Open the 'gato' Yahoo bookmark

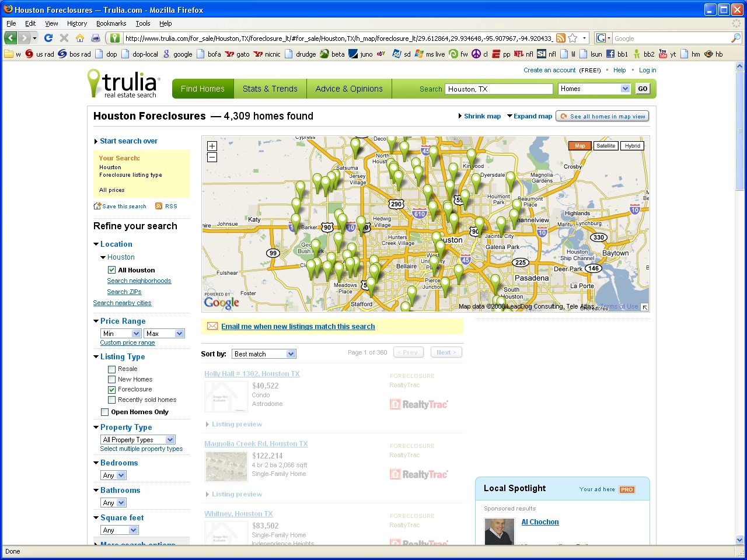238,54
